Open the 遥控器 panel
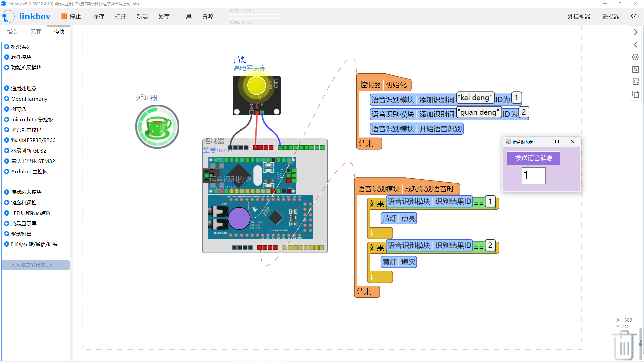Image resolution: width=644 pixels, height=362 pixels. click(x=610, y=16)
